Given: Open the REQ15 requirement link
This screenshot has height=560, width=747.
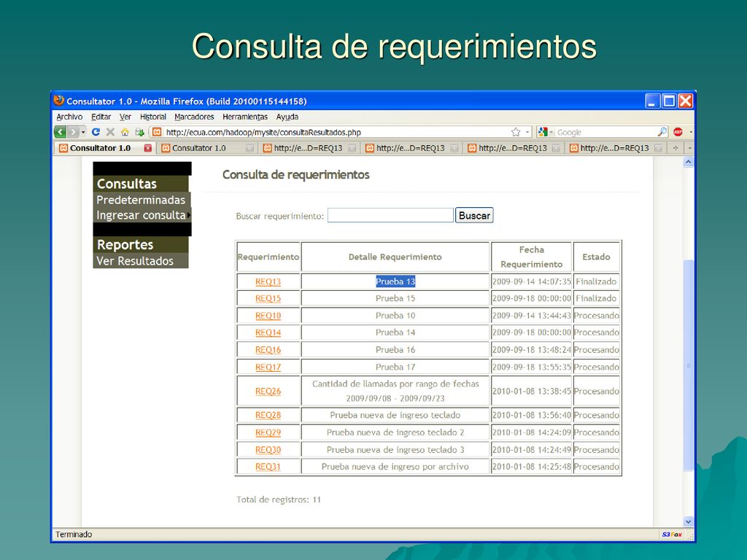Looking at the screenshot, I should point(268,298).
